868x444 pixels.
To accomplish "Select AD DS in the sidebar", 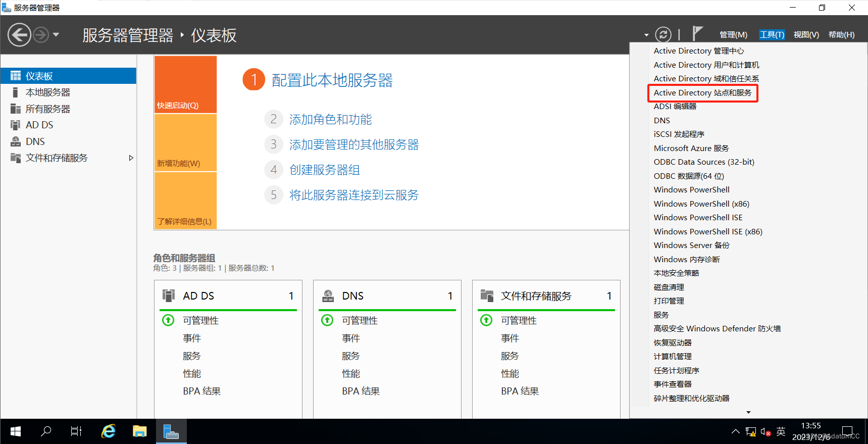I will click(x=68, y=125).
